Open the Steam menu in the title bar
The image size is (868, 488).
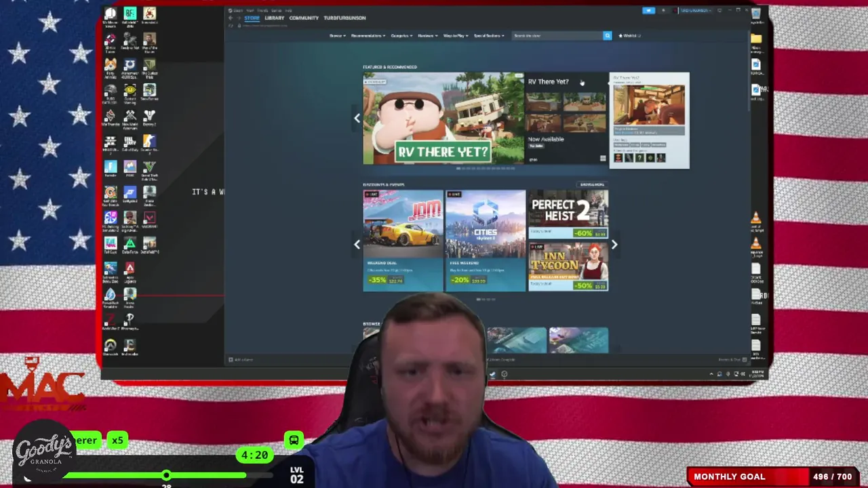[239, 10]
